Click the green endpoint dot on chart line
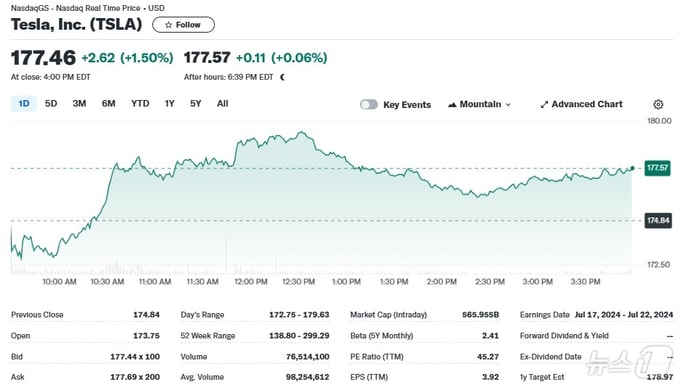This screenshot has height=387, width=680. [632, 168]
